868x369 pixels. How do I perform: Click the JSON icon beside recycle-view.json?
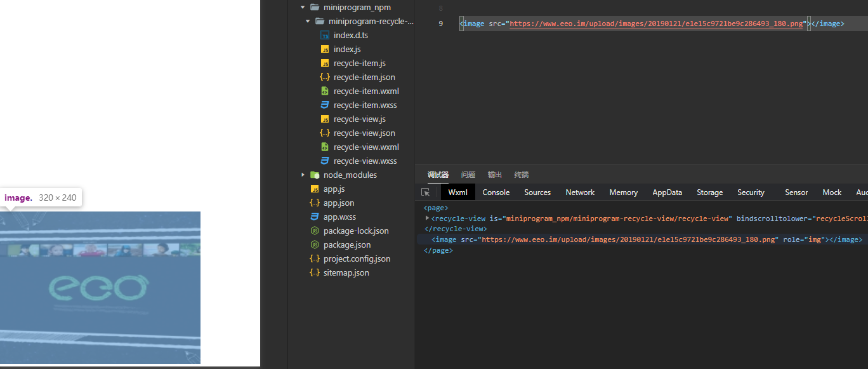[x=325, y=133]
